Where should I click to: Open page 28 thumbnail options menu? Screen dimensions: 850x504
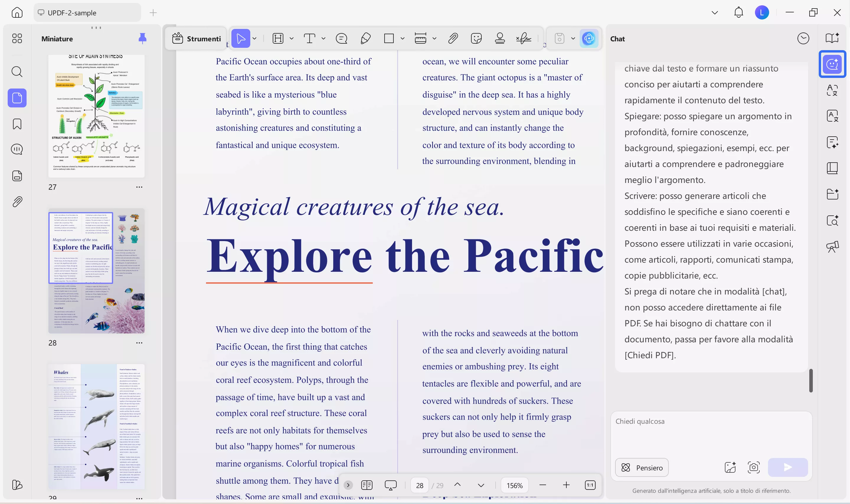tap(139, 343)
